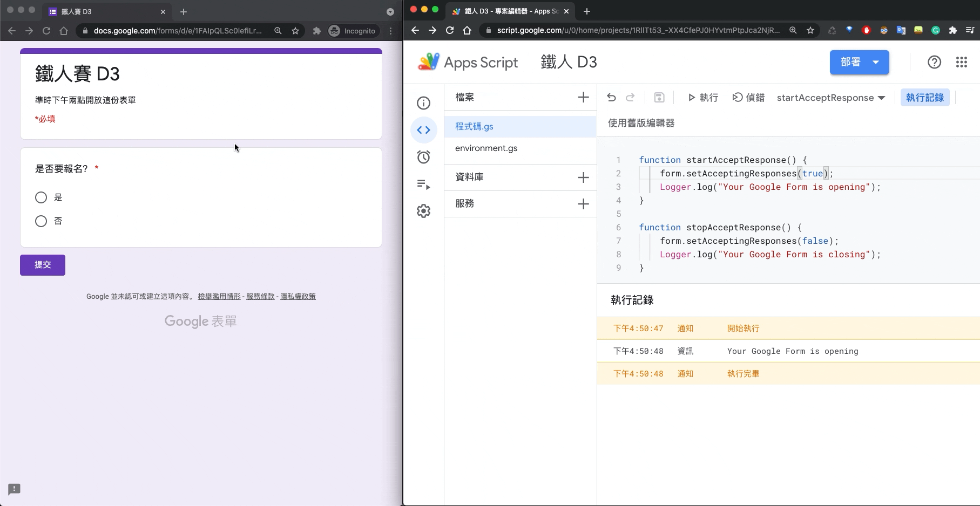Click the Grammarly extension icon

(936, 30)
